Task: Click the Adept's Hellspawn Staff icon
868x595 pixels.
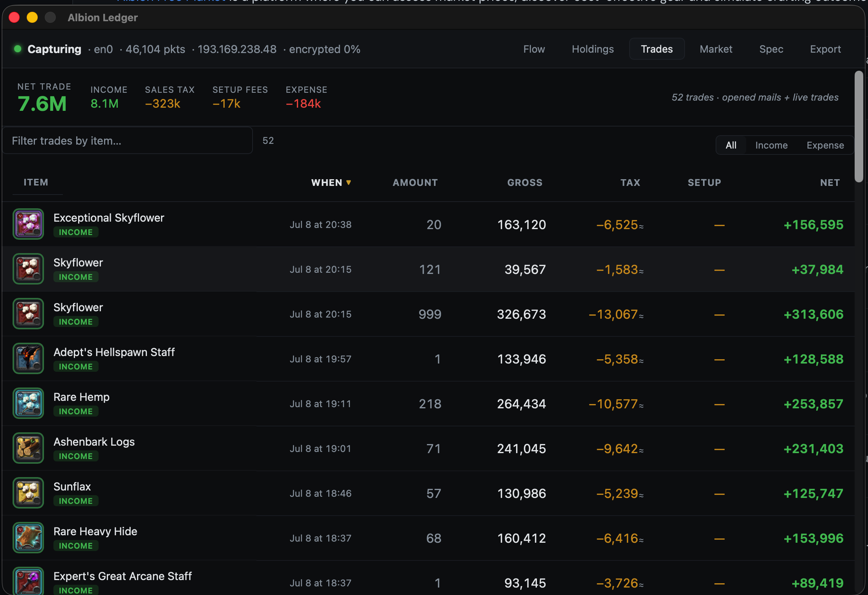Action: [x=28, y=358]
